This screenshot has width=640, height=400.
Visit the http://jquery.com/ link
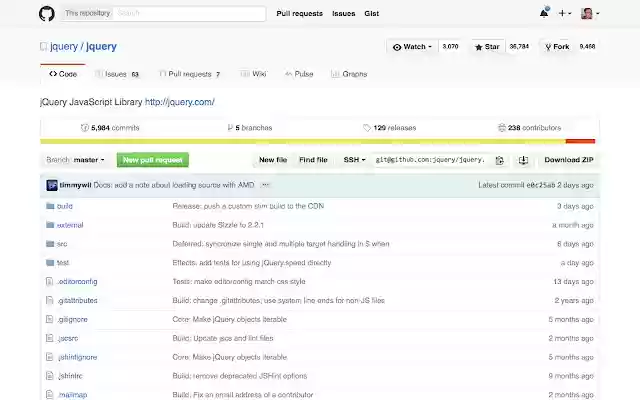point(180,102)
